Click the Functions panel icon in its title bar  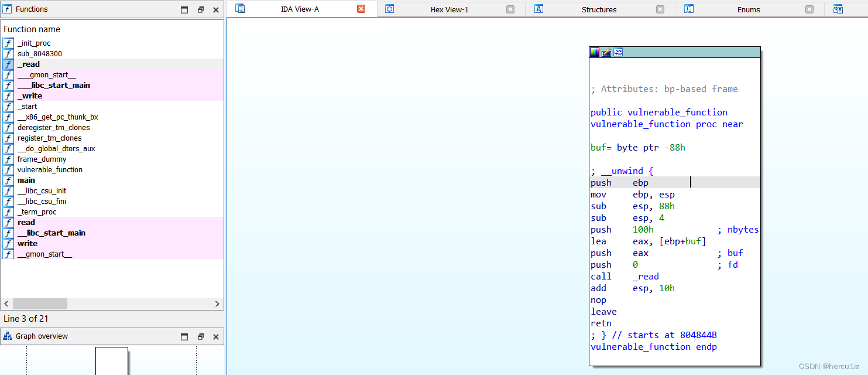coord(8,9)
